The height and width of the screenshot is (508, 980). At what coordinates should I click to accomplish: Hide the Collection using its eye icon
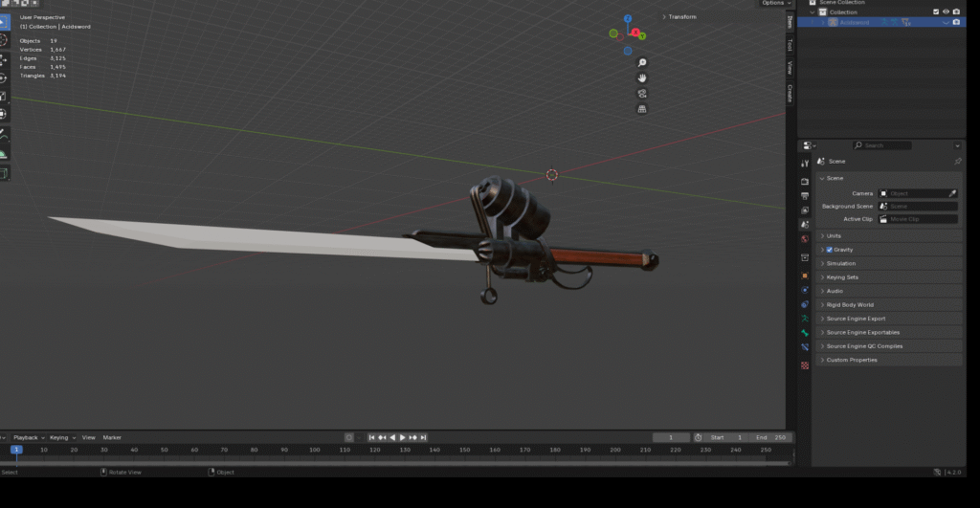point(946,11)
